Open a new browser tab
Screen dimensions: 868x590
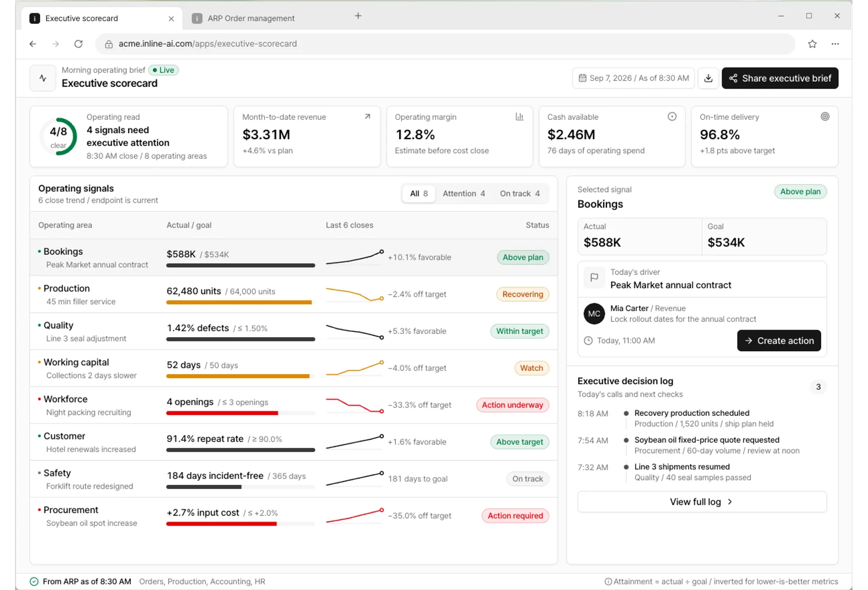(358, 16)
